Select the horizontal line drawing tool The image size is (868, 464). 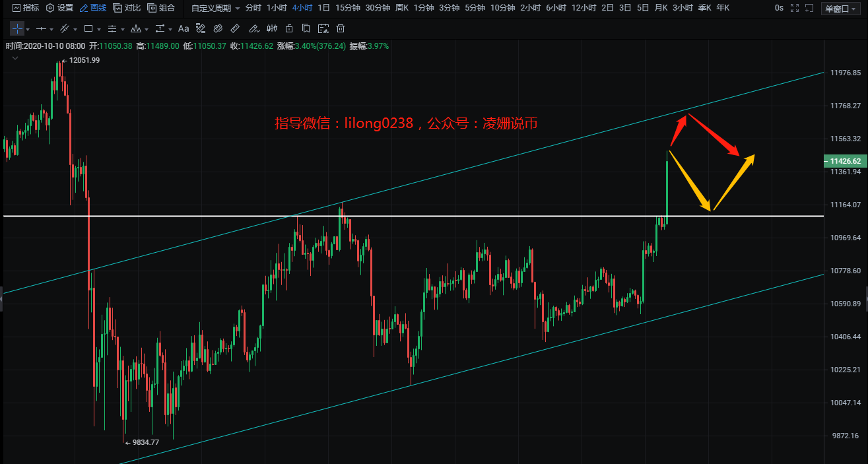pos(41,29)
